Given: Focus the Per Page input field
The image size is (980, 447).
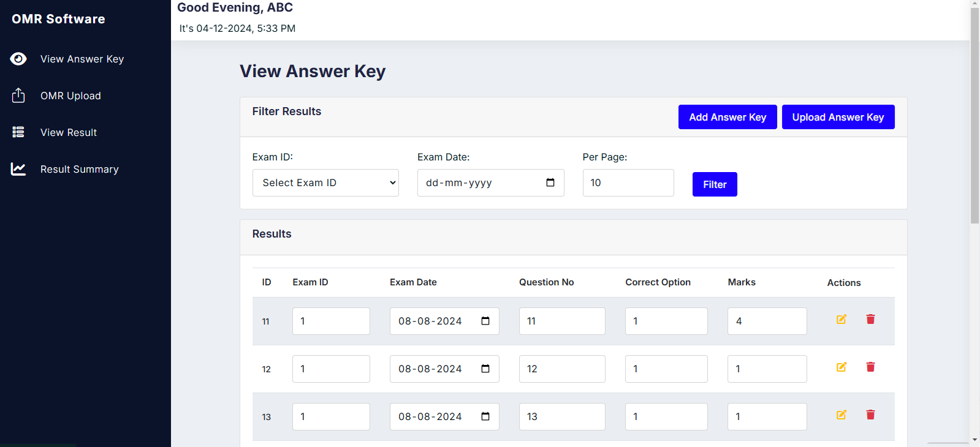Looking at the screenshot, I should point(628,182).
